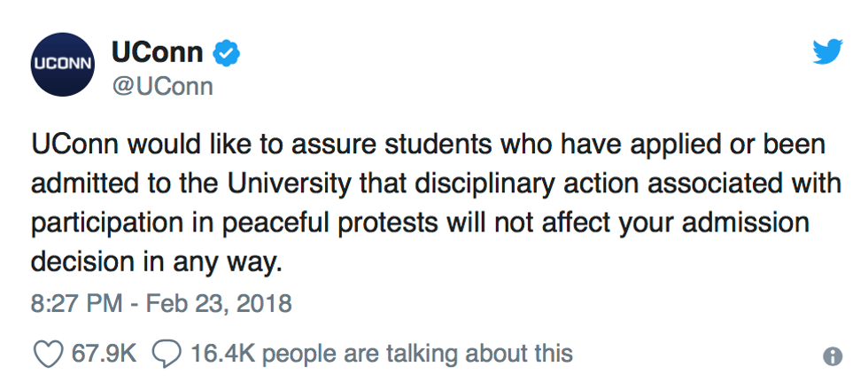Viewport: 868px width, 390px height.
Task: Open "people are talking about this" link
Action: [417, 354]
